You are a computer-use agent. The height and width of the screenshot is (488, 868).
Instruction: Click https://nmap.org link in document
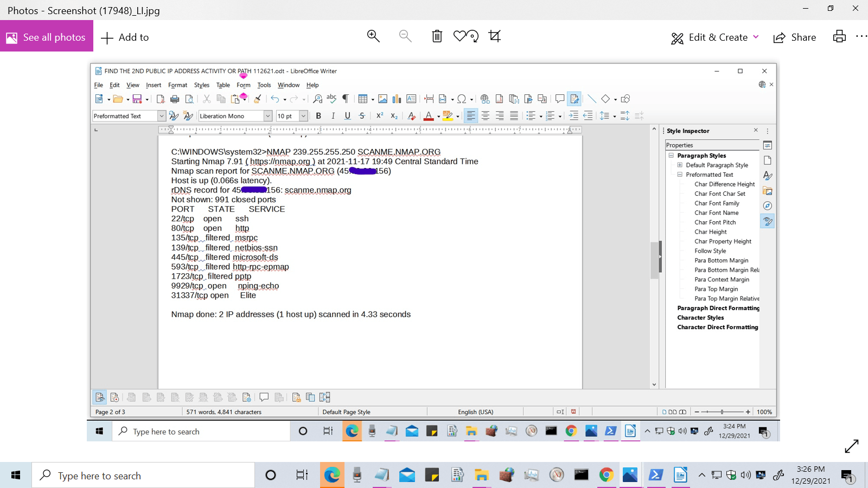(x=280, y=162)
